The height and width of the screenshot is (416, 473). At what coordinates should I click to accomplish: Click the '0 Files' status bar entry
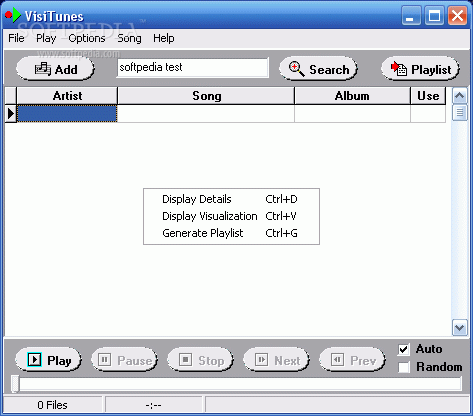tap(53, 405)
